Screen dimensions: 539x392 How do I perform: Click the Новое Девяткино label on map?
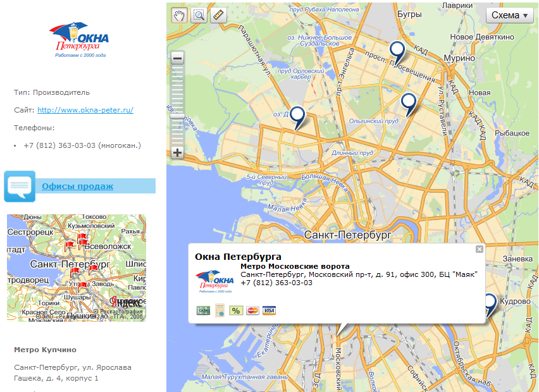(482, 37)
